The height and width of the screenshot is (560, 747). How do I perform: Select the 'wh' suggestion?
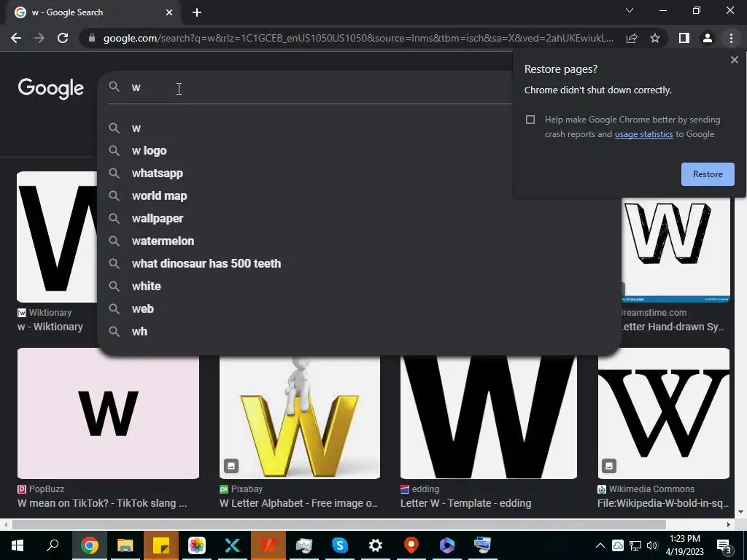pyautogui.click(x=139, y=332)
